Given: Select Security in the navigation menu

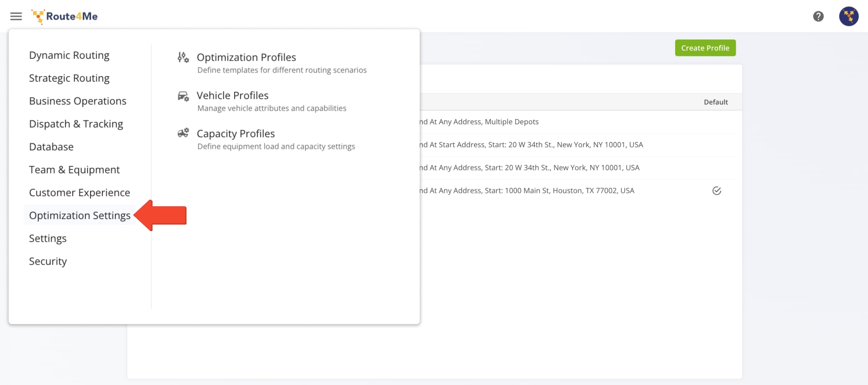Looking at the screenshot, I should point(48,261).
